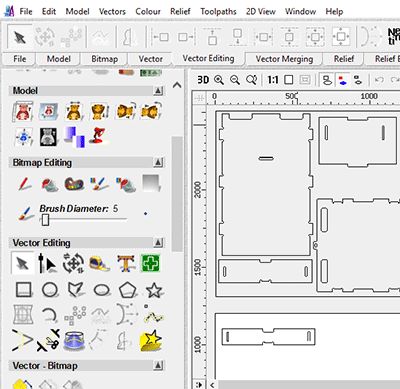
Task: Collapse the Bitmap Editing section
Action: [x=158, y=163]
